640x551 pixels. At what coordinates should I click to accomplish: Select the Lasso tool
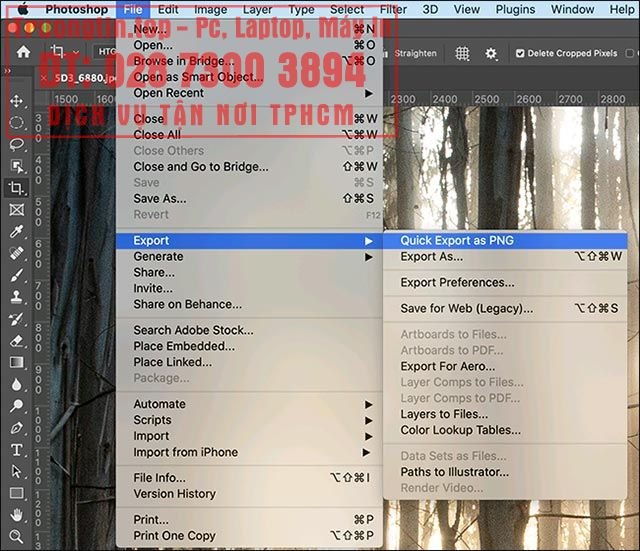16,144
